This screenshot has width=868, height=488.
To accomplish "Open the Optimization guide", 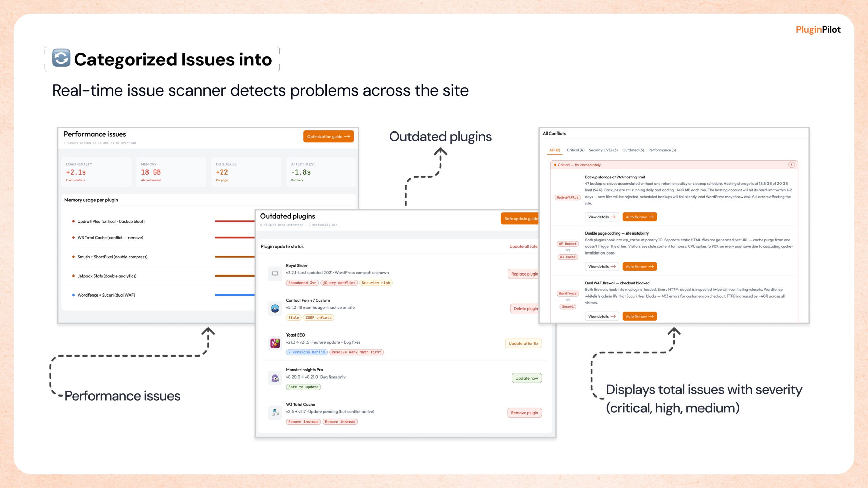I will 328,137.
